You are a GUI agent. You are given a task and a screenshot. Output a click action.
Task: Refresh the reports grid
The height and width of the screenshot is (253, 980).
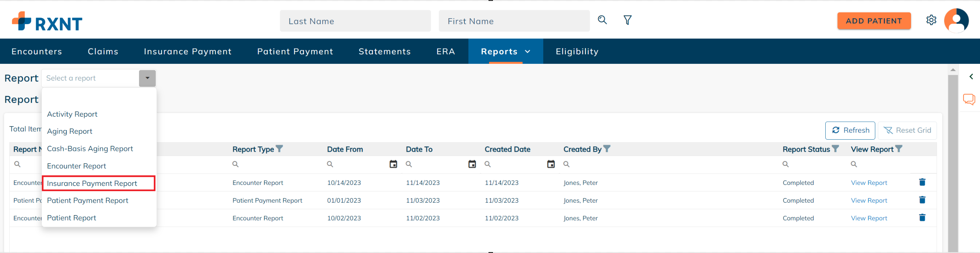click(x=850, y=130)
